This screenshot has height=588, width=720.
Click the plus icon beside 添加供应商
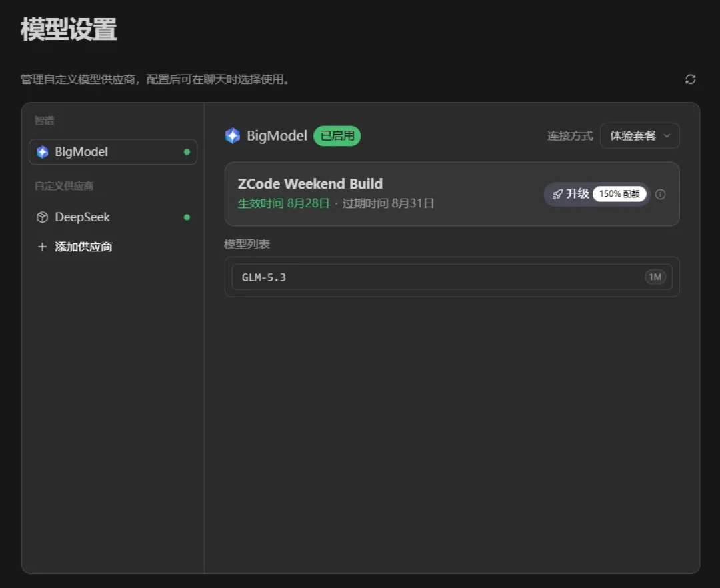click(x=42, y=247)
